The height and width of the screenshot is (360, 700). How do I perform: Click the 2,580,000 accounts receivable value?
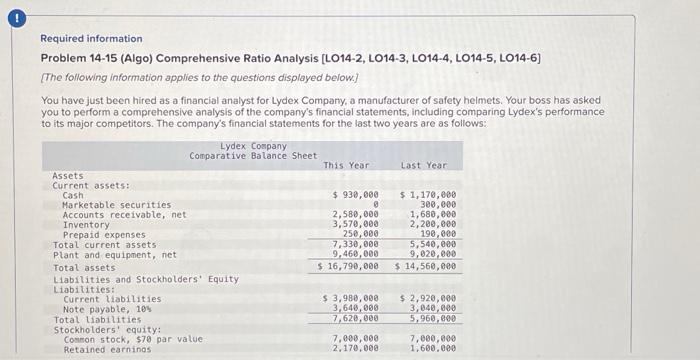[x=356, y=214]
